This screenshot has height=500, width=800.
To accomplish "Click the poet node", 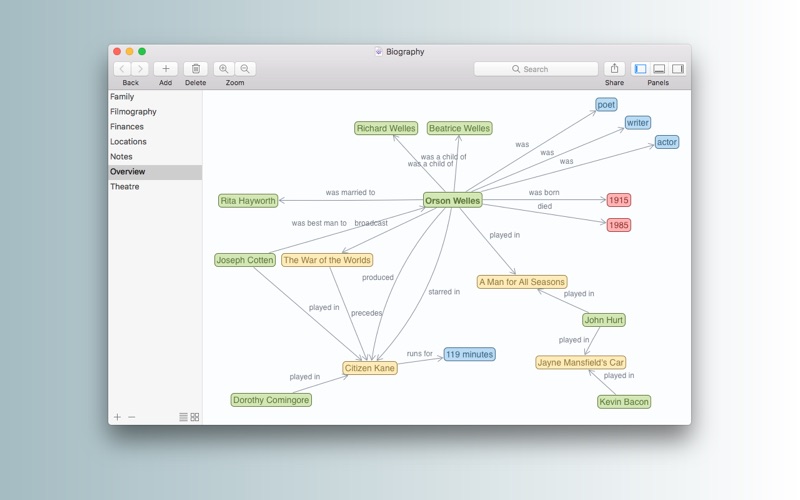I will point(606,105).
